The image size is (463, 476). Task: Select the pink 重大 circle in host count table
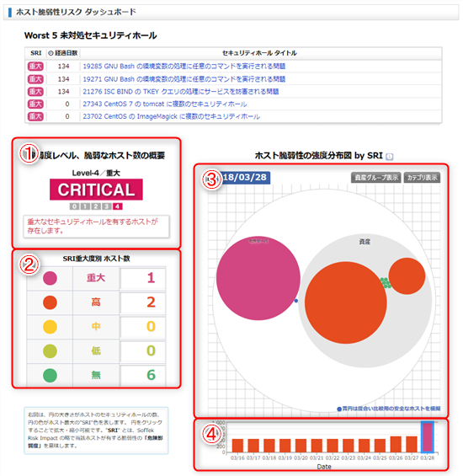(x=50, y=278)
